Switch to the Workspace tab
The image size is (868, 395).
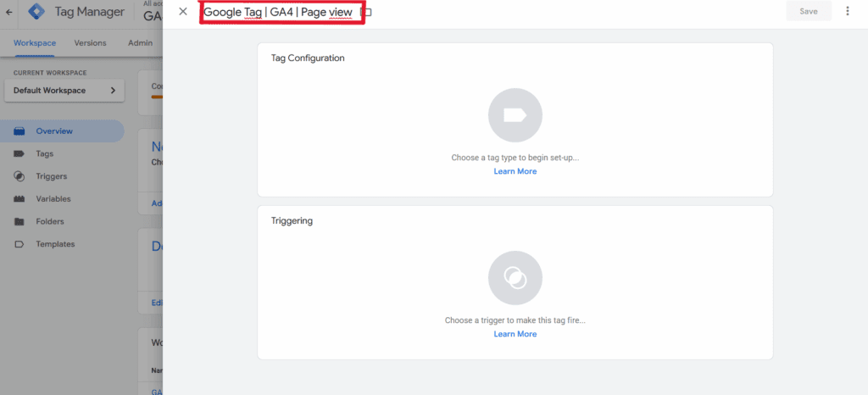(34, 42)
